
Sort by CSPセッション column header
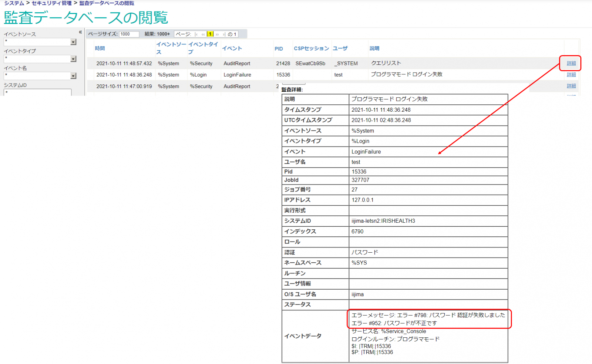tap(311, 48)
